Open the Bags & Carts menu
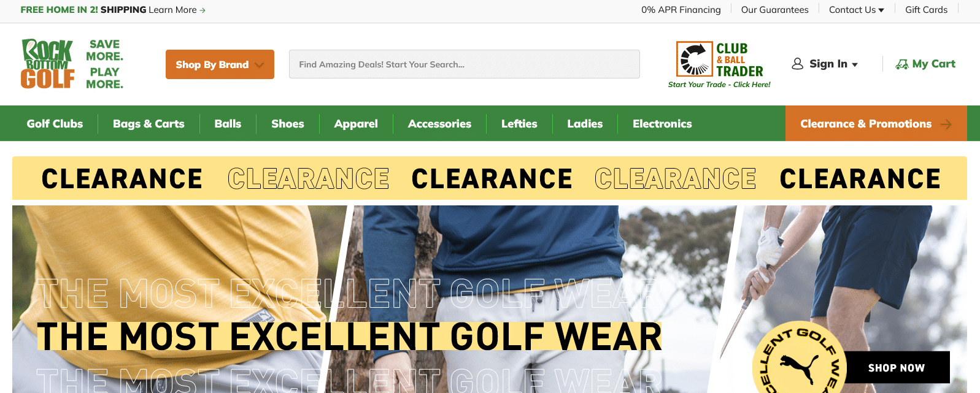This screenshot has height=393, width=980. point(149,124)
